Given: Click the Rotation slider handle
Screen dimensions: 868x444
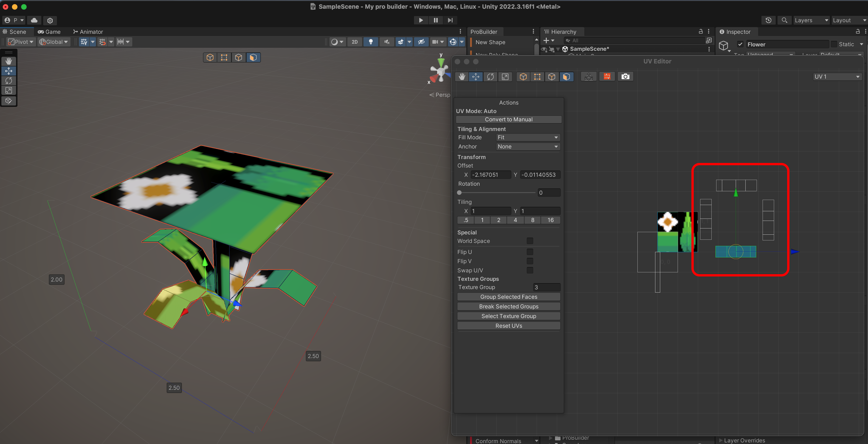Looking at the screenshot, I should [x=459, y=193].
